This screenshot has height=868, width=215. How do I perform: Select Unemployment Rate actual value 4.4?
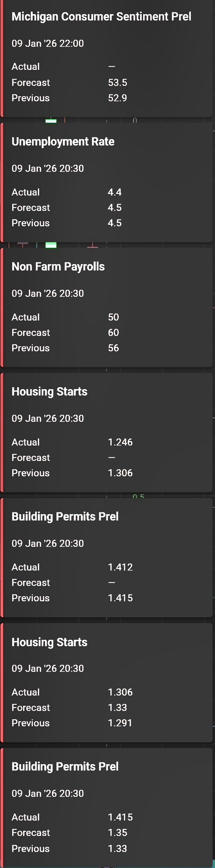pos(115,192)
